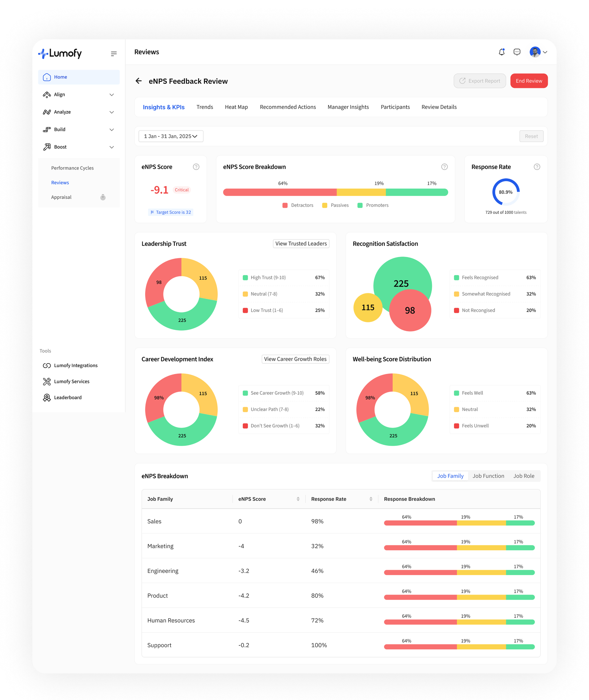589x700 pixels.
Task: Click the Feels Unwell legend entry
Action: (495, 426)
